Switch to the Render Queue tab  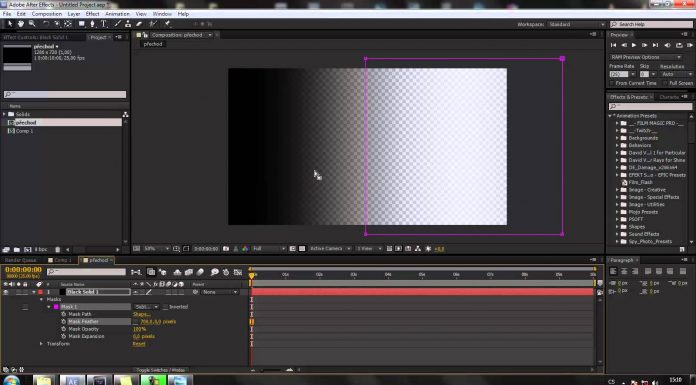pos(21,260)
